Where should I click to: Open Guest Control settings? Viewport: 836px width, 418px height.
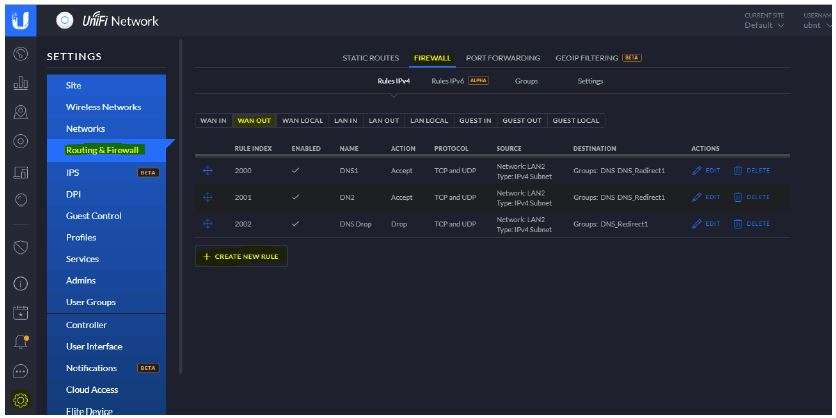click(107, 216)
